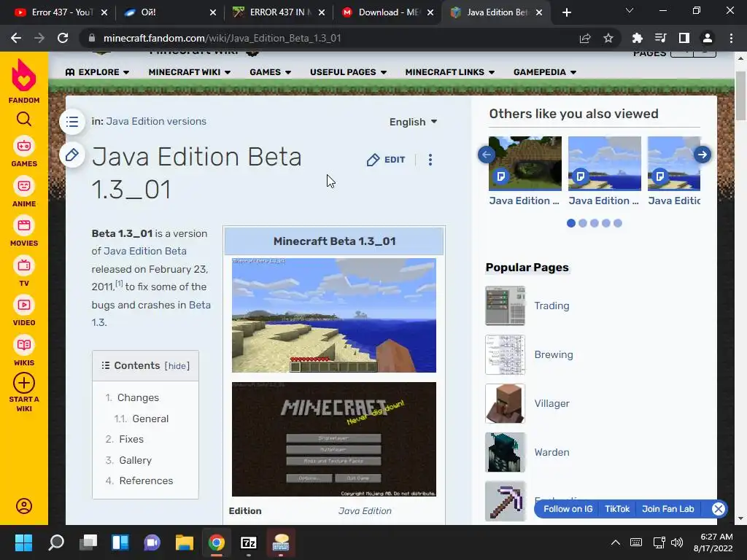
Task: Open Chrome extensions puzzle icon
Action: click(637, 38)
